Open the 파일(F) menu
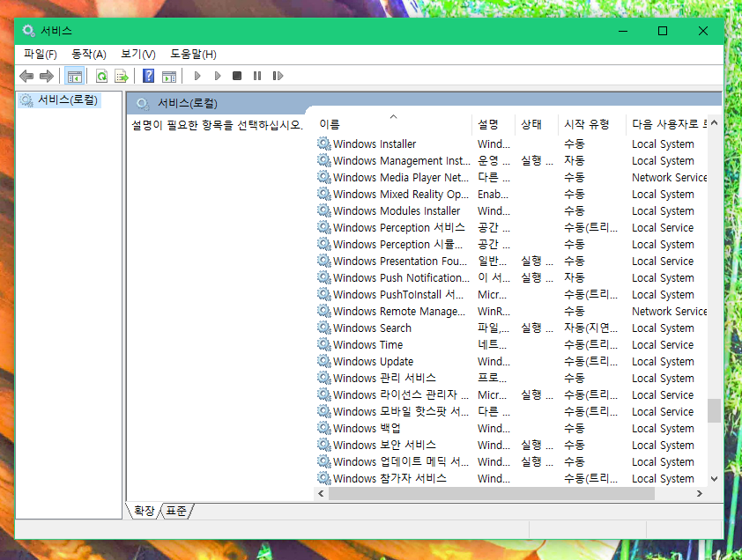This screenshot has width=742, height=560. click(x=41, y=55)
